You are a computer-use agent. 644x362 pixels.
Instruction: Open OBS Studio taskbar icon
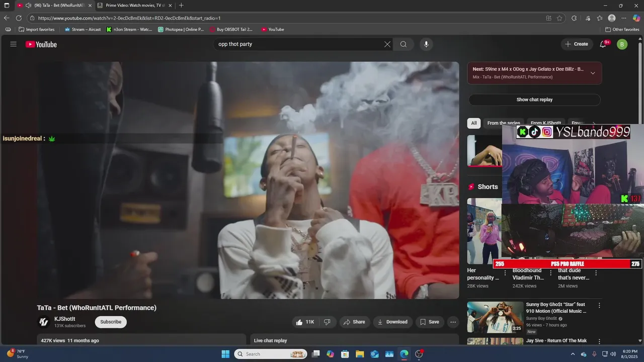[x=419, y=354]
